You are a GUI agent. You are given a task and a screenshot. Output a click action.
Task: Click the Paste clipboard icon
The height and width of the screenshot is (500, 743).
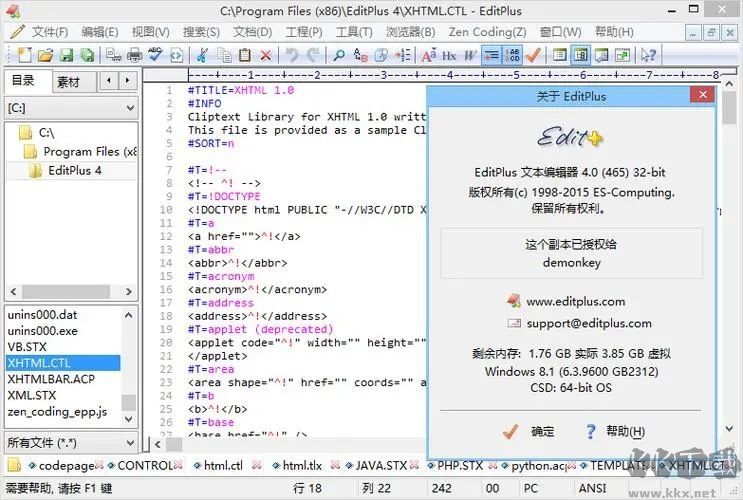(244, 56)
